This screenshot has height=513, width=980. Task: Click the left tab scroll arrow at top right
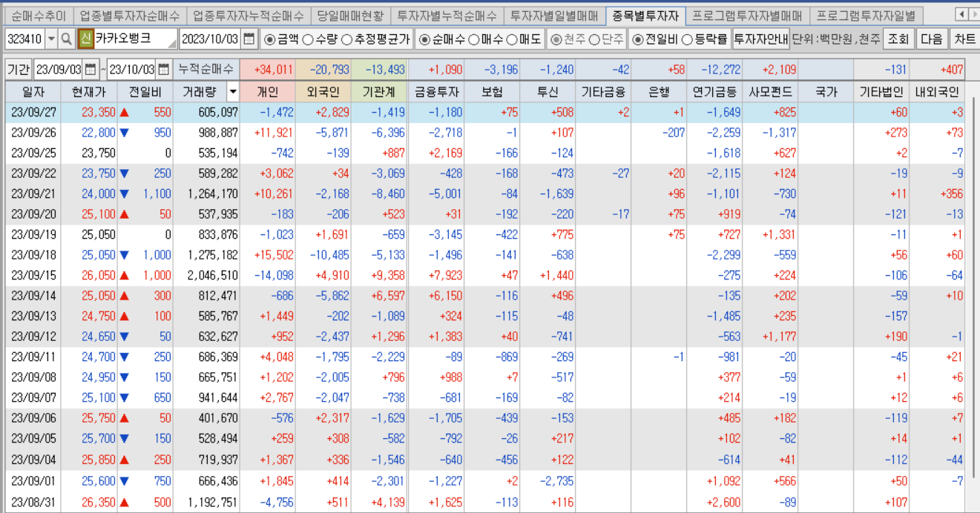pyautogui.click(x=962, y=15)
